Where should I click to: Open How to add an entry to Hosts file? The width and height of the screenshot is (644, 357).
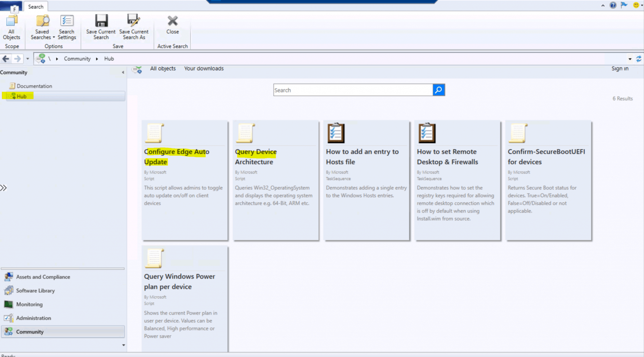pos(362,157)
